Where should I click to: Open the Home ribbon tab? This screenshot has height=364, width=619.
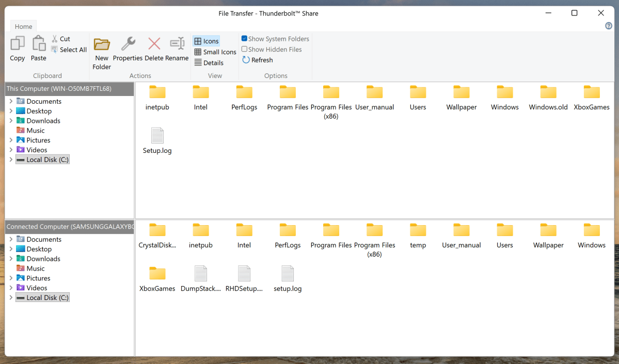pos(23,26)
